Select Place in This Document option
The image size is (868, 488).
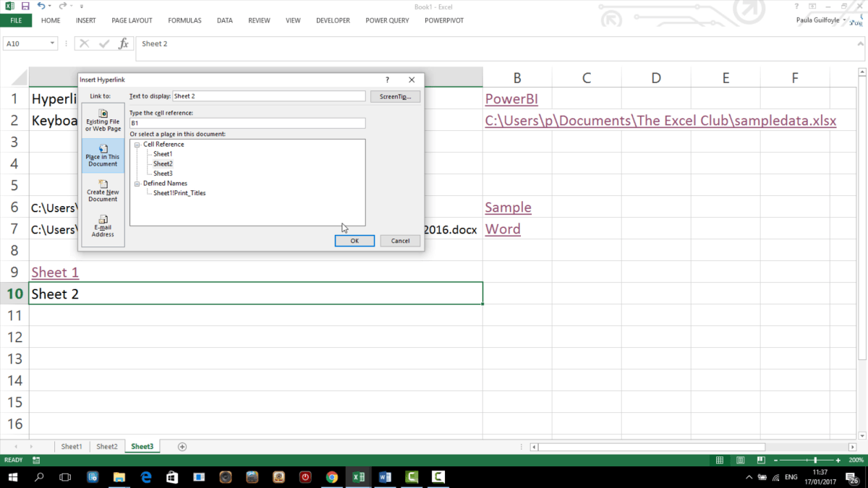coord(103,155)
